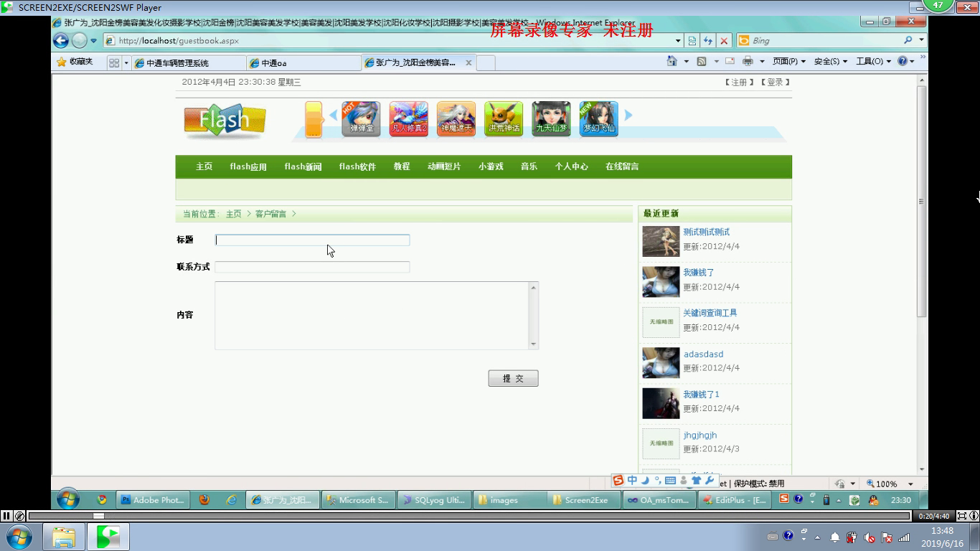Viewport: 980px width, 551px height.
Task: Open the 教程 navigation menu item
Action: (402, 166)
